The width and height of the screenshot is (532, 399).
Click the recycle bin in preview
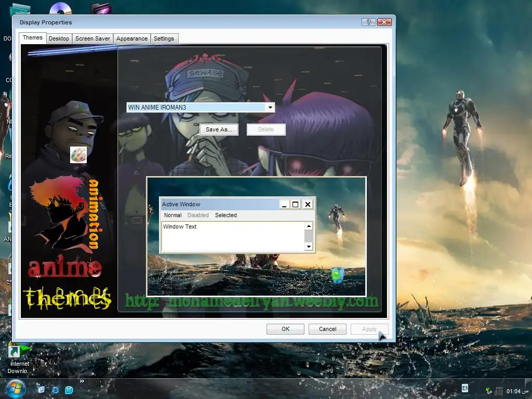(338, 275)
